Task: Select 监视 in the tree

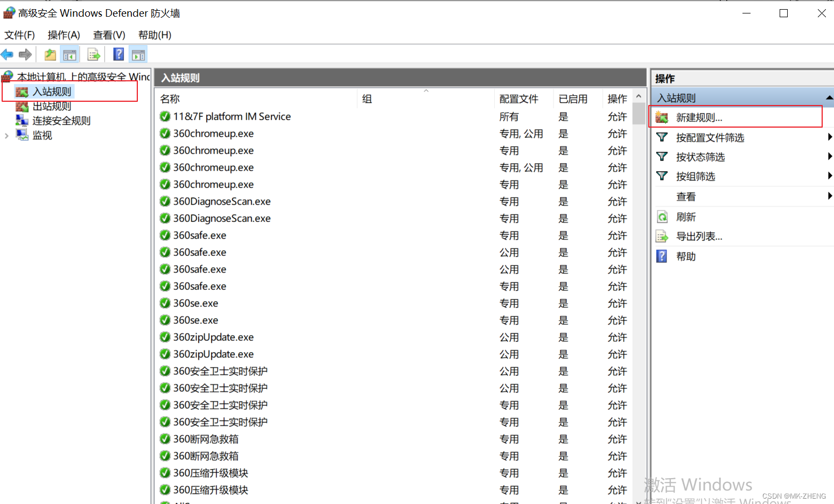Action: (x=42, y=135)
